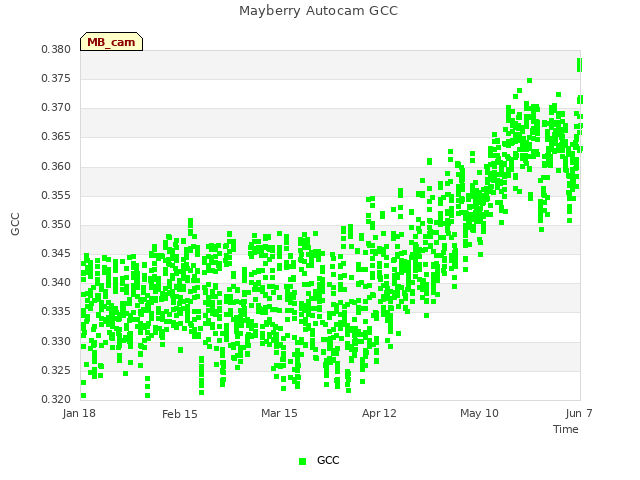Select the GCC legend label
Viewport: 640px width, 480px height.
(328, 460)
